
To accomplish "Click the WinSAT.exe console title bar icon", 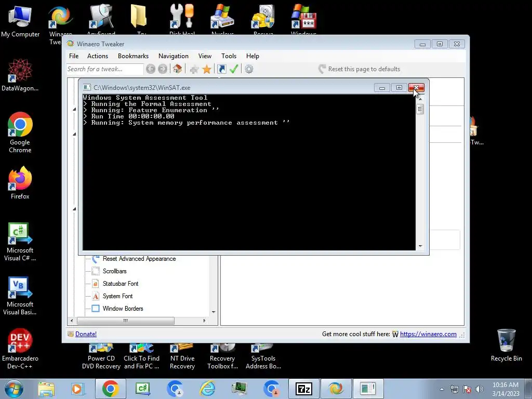I will point(87,87).
